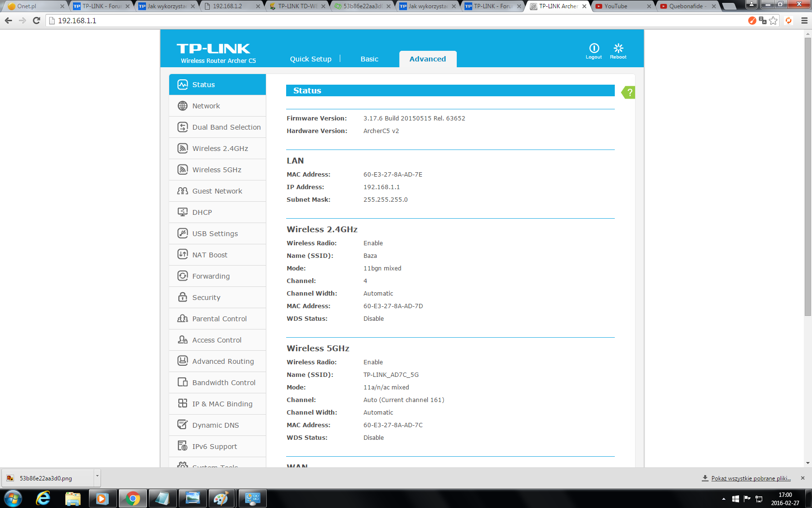Show hidden system tray icons
Viewport: 812px width, 508px height.
(x=724, y=499)
